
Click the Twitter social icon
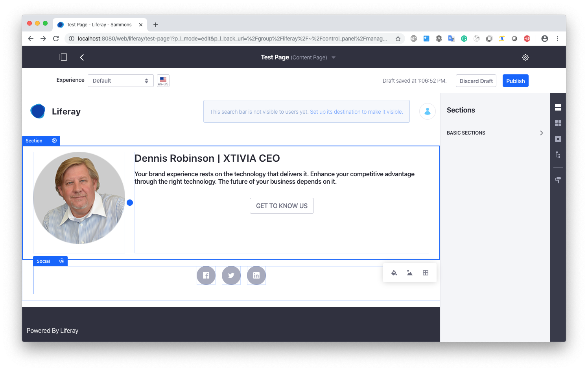tap(231, 275)
